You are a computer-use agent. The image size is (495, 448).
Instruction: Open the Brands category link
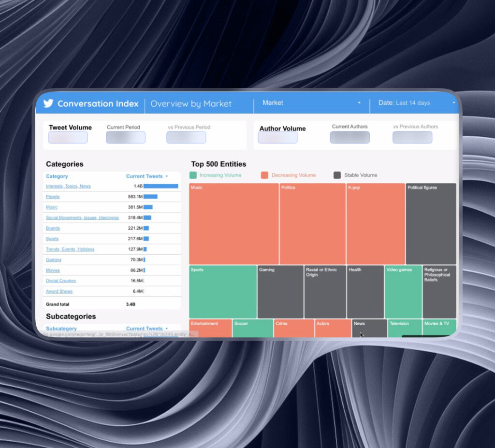(x=53, y=228)
